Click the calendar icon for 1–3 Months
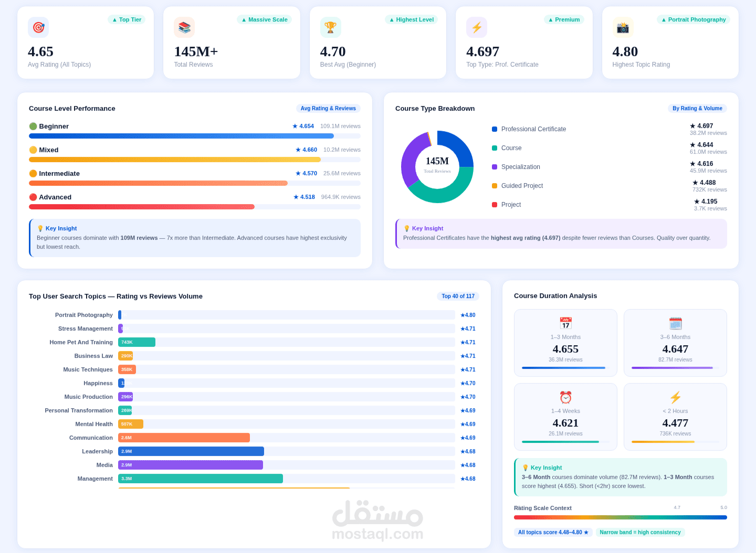This screenshot has height=553, width=756. (x=565, y=323)
